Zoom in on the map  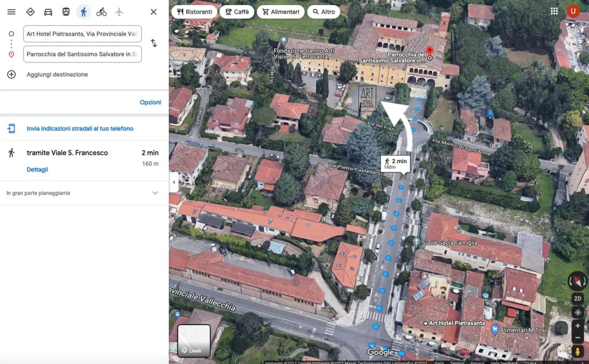(578, 326)
